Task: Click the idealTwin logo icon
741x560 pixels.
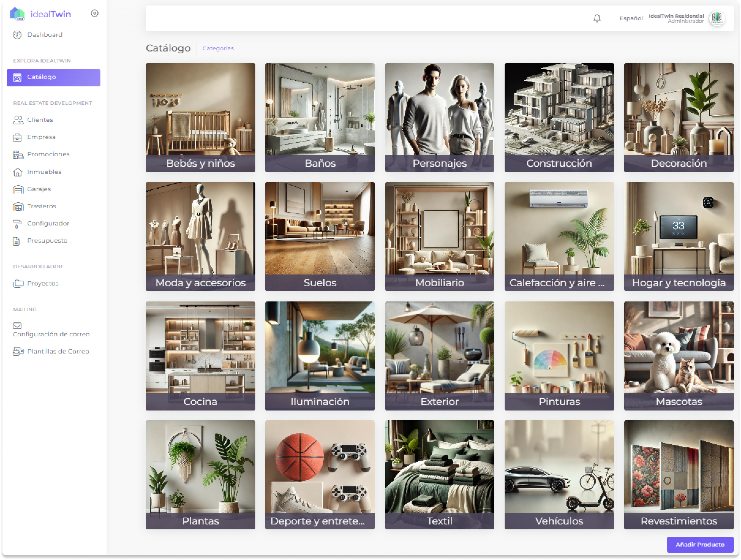Action: click(x=17, y=14)
